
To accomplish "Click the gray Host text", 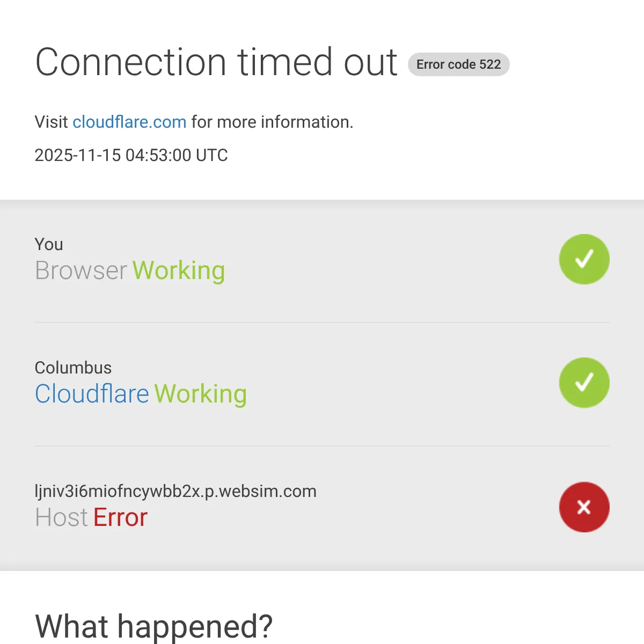I will tap(61, 518).
